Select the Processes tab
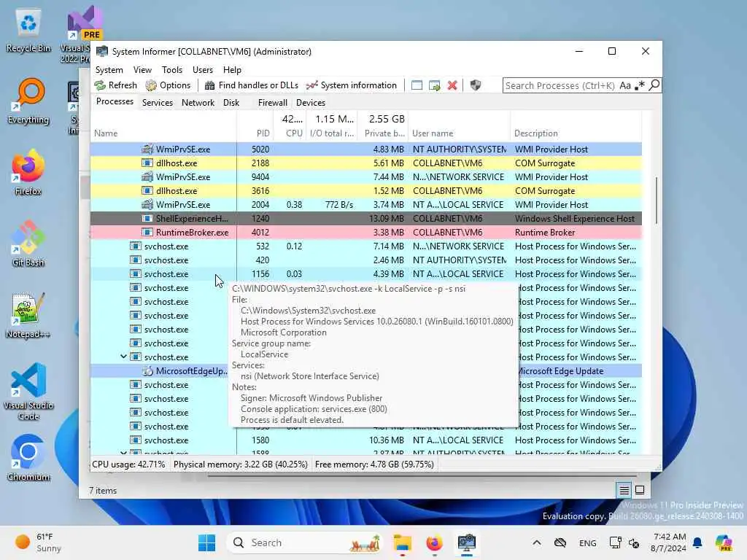The width and height of the screenshot is (747, 560). [x=115, y=101]
